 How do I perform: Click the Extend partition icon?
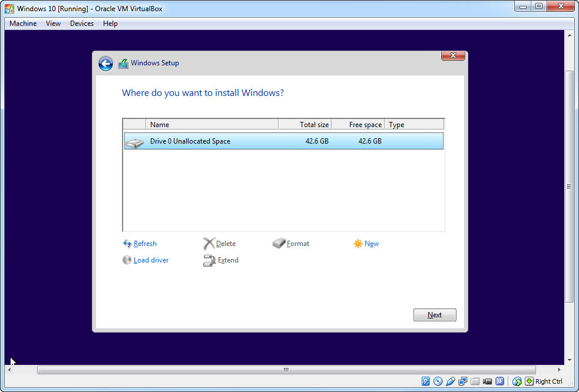click(x=209, y=260)
